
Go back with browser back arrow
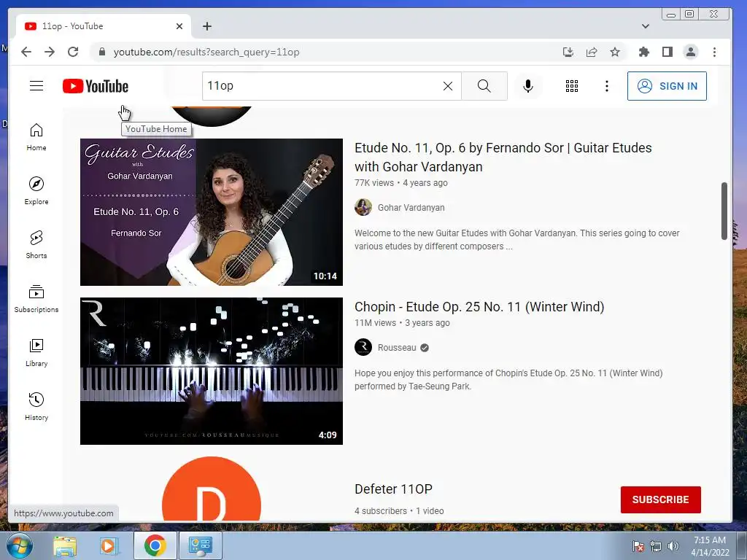point(26,52)
